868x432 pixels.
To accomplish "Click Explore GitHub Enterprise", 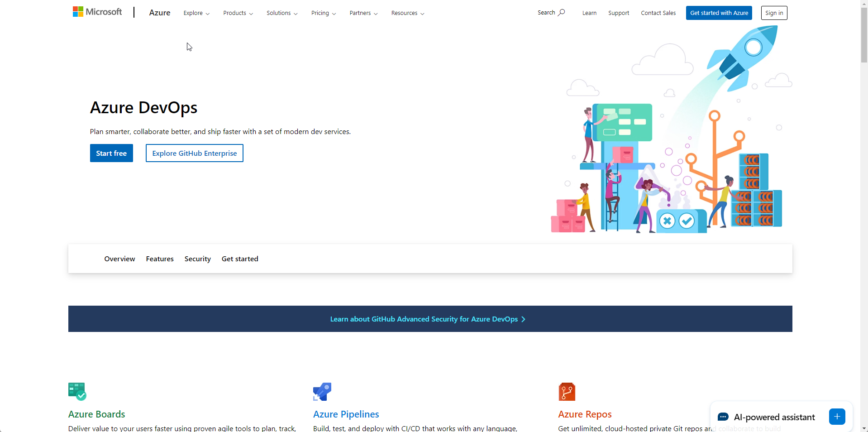I will click(x=194, y=153).
